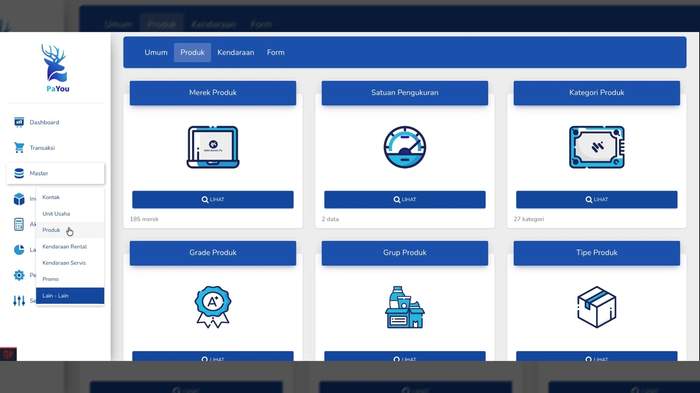The width and height of the screenshot is (700, 393).
Task: Open Kendaraan Rental submenu item
Action: [70, 247]
